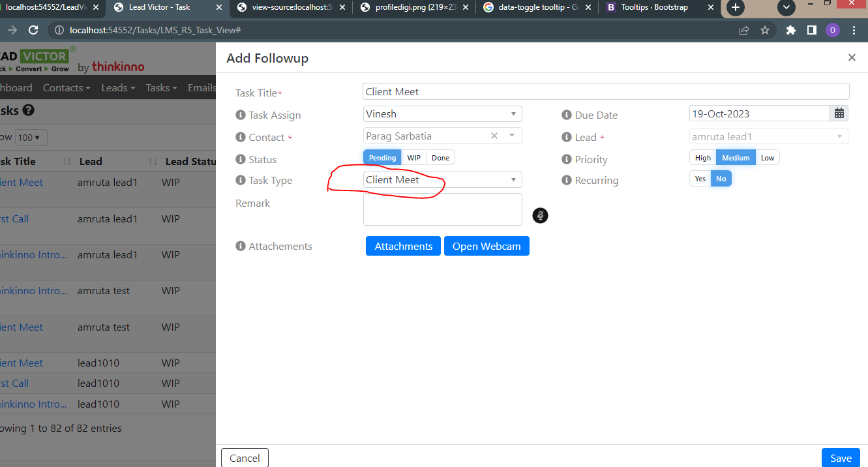Set Priority to Low

coord(768,158)
